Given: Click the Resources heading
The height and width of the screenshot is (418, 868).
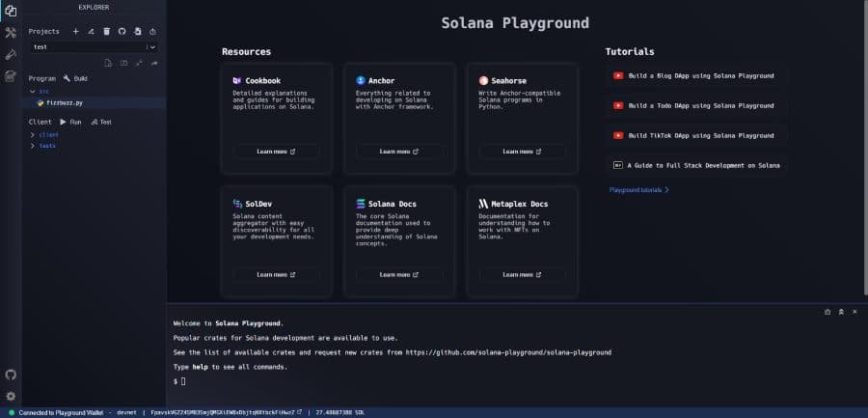Looking at the screenshot, I should [x=246, y=51].
